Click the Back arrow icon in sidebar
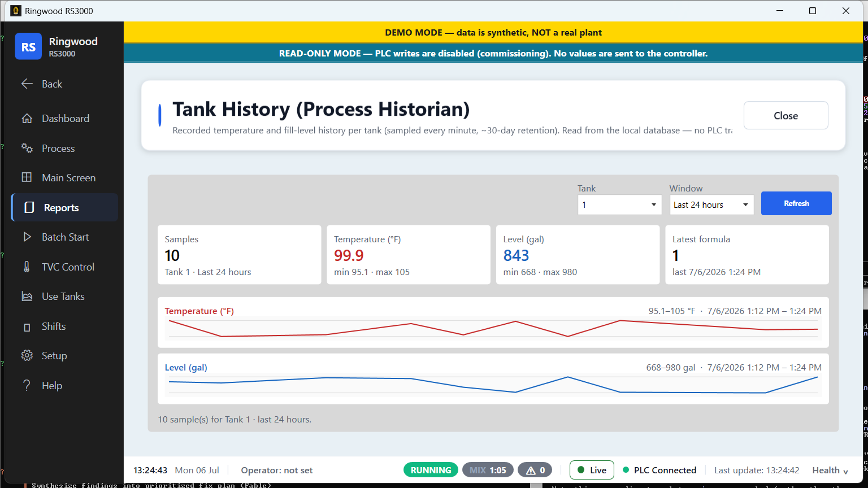Viewport: 868px width, 488px height. (27, 84)
